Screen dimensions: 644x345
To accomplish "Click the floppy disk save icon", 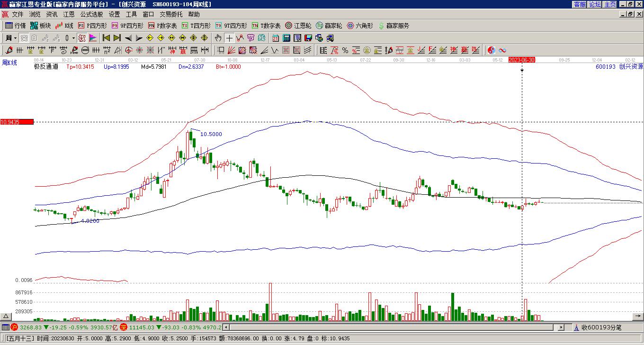I will pos(308,38).
